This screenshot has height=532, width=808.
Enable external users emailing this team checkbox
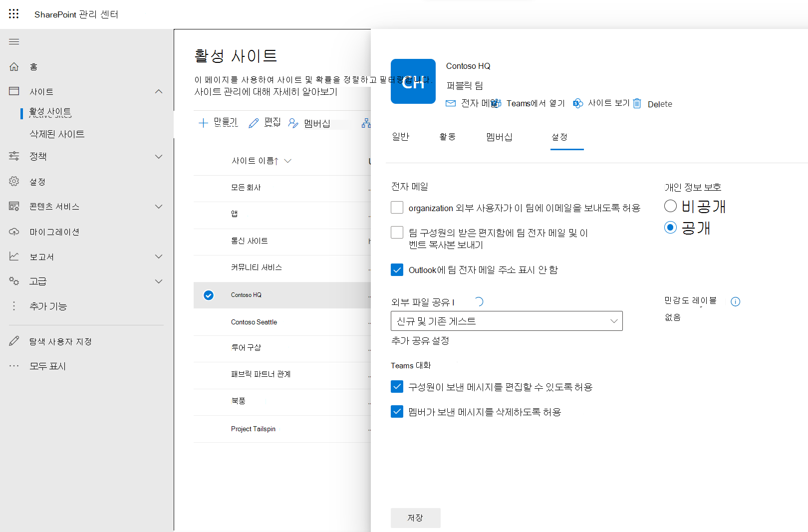[x=397, y=207]
